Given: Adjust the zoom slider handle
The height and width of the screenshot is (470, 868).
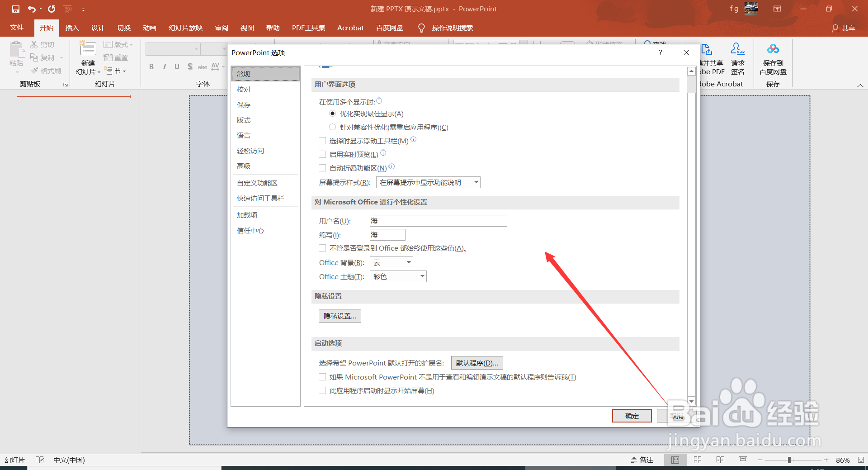Looking at the screenshot, I should click(789, 460).
